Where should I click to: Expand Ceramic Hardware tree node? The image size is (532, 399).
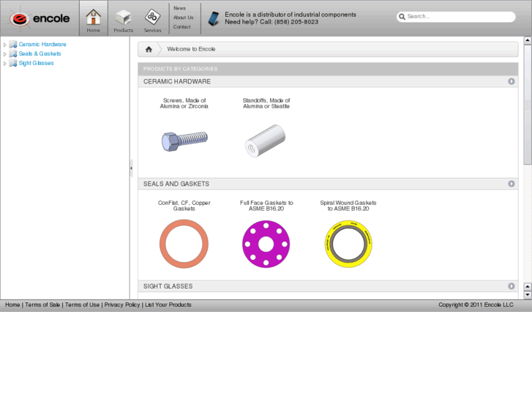pyautogui.click(x=5, y=45)
